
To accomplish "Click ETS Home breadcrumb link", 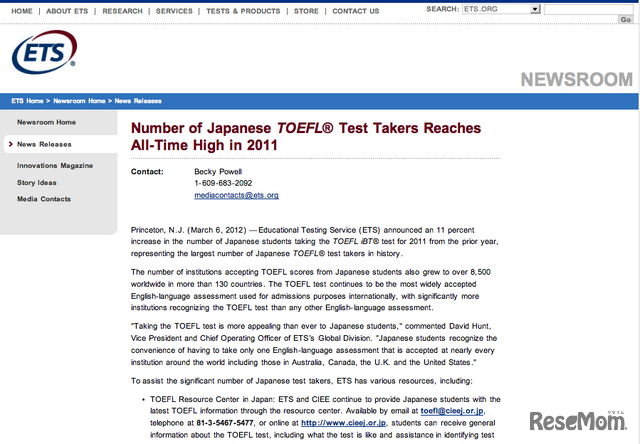I will [x=27, y=101].
